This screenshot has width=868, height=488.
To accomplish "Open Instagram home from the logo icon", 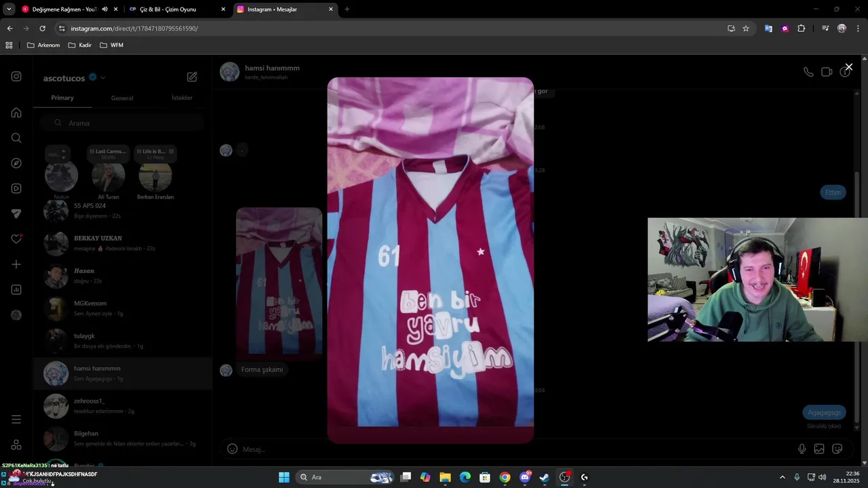I will pos(16,77).
